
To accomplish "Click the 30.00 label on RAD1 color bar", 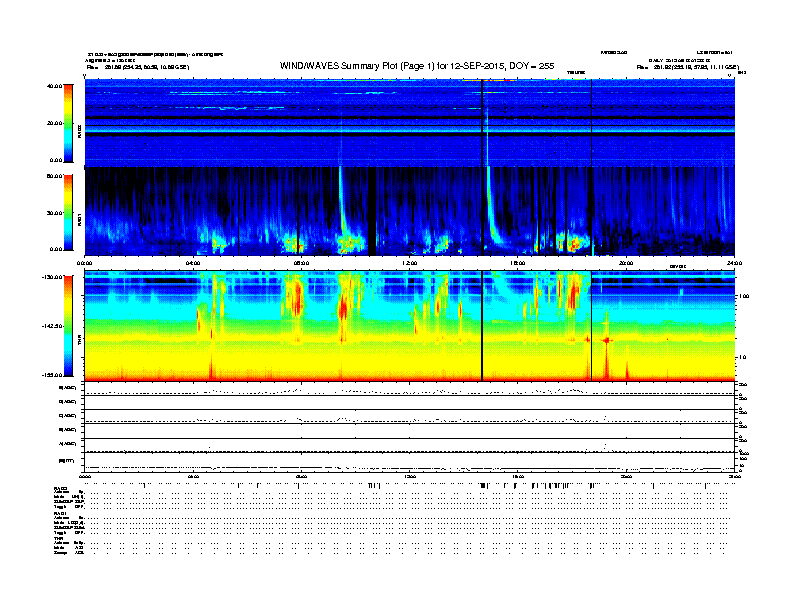I will (54, 213).
